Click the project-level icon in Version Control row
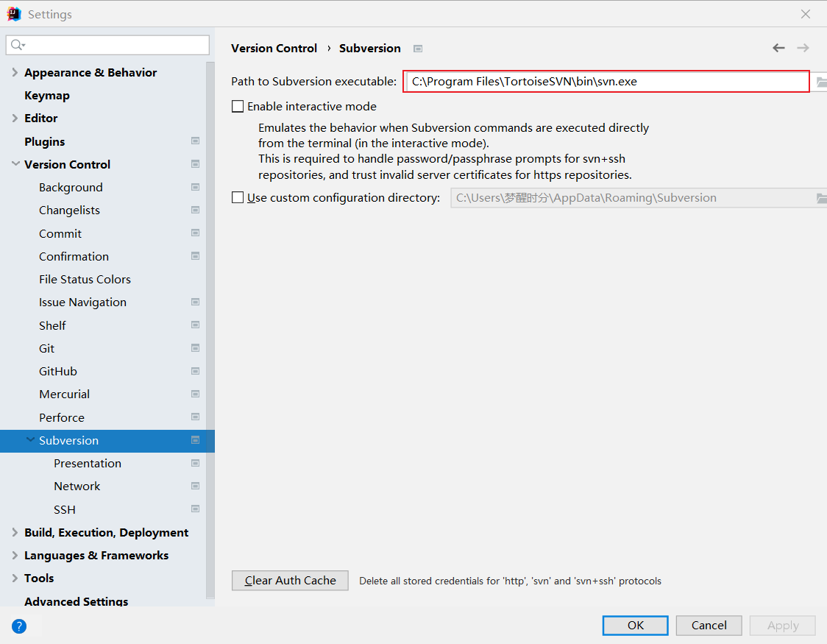Screen dimensions: 827x644 [195, 164]
